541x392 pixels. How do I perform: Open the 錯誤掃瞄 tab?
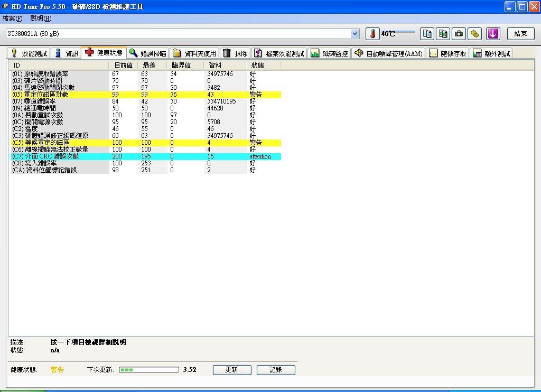(148, 53)
